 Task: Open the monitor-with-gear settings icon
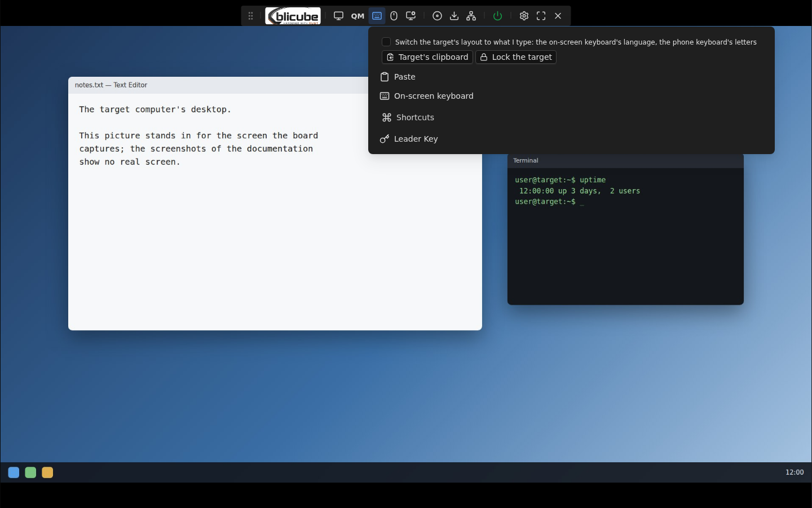pos(411,16)
